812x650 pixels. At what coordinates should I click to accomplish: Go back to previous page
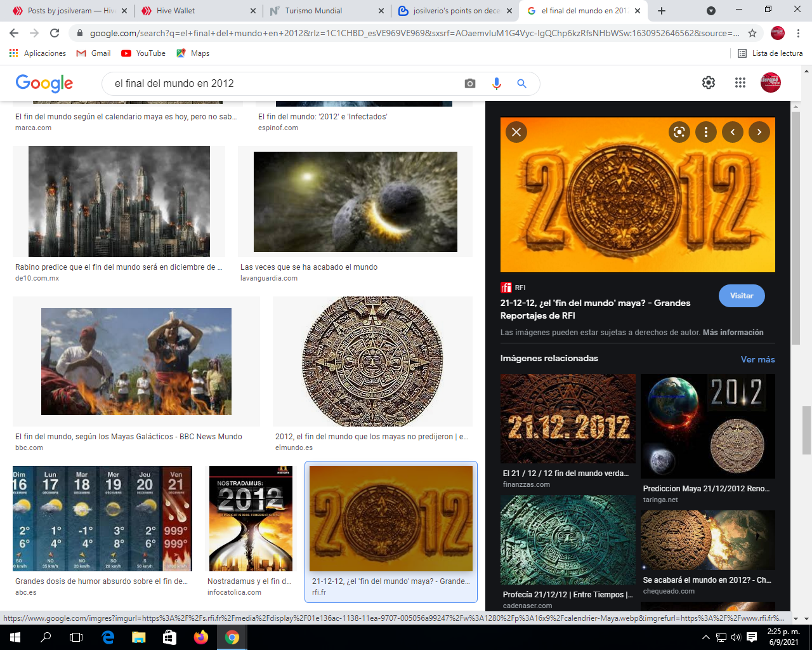(x=14, y=33)
